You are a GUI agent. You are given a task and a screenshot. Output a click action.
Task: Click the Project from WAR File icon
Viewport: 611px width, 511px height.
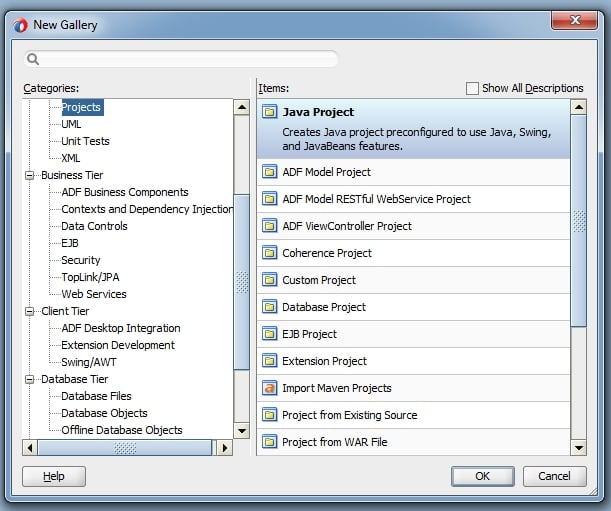click(x=269, y=442)
